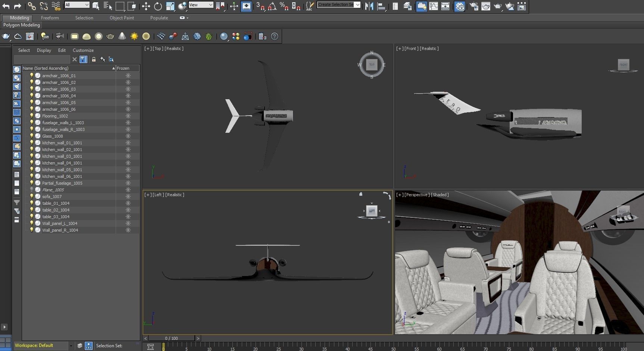Open the Top viewport [+] menu
The image size is (644, 351).
pos(148,48)
